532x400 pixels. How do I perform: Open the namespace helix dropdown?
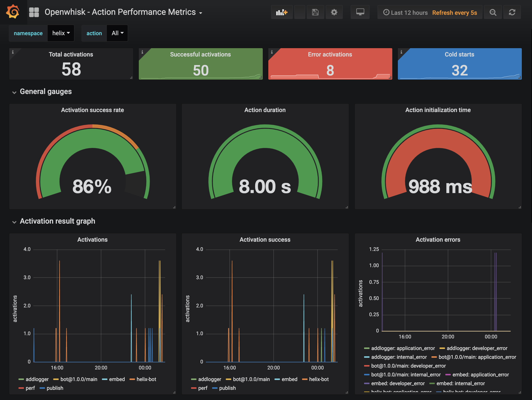pyautogui.click(x=61, y=33)
